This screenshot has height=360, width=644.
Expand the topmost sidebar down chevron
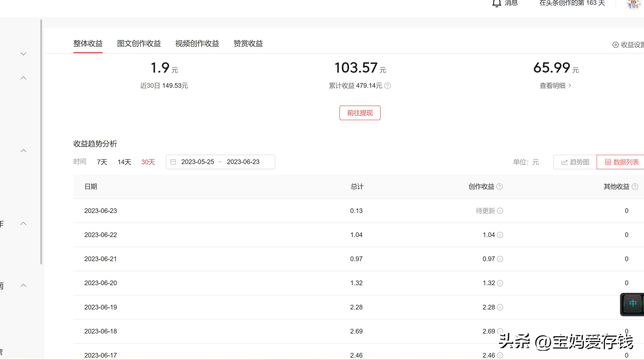tap(23, 54)
